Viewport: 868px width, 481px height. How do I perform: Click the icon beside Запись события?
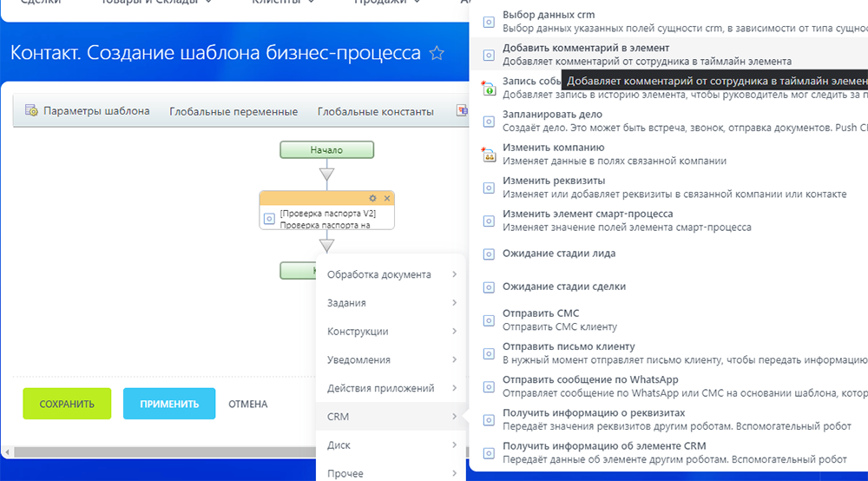pos(489,88)
